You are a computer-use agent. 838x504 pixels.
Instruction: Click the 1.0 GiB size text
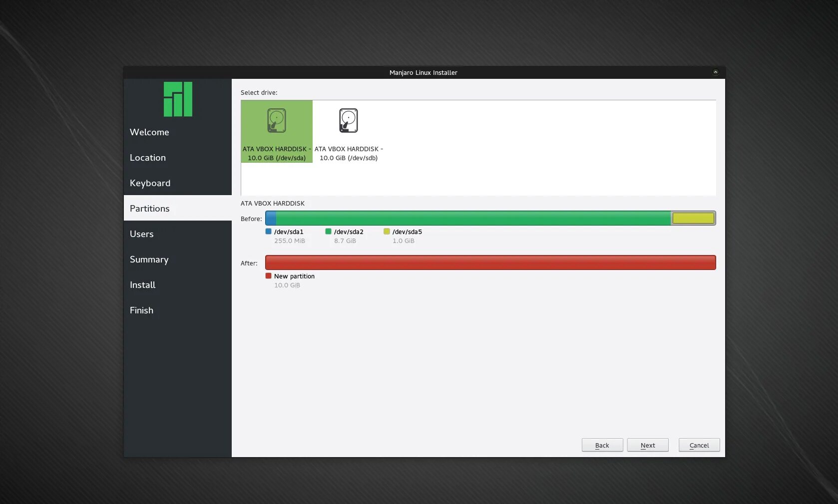[x=404, y=241]
